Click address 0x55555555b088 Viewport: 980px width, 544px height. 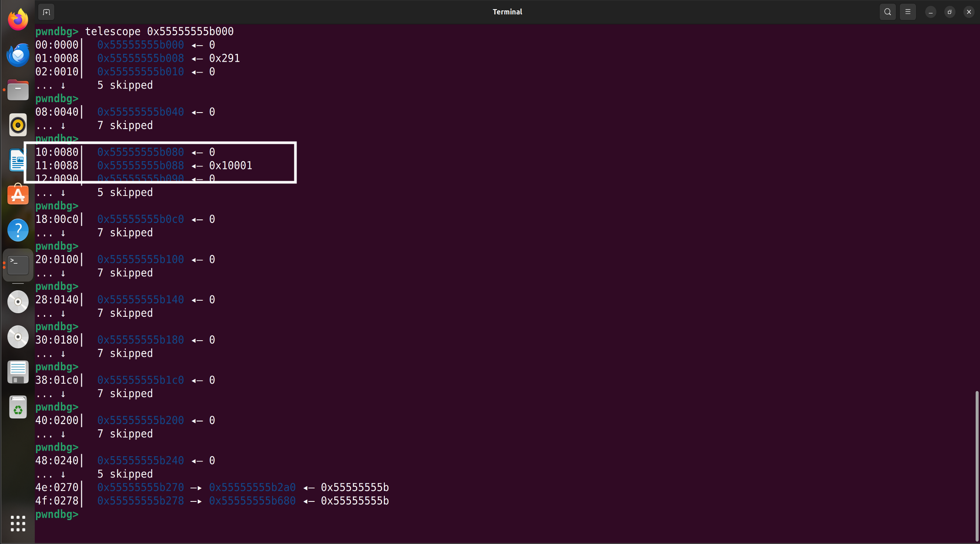click(140, 166)
